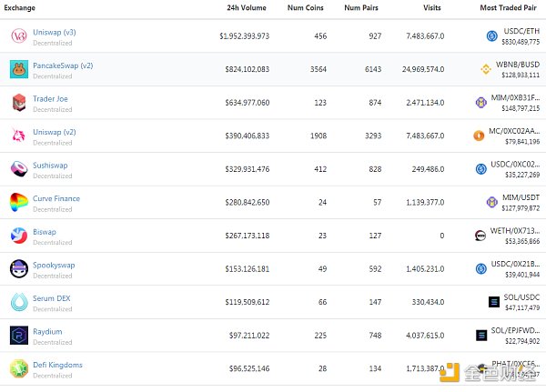Click the Trader Joe logo icon
The height and width of the screenshot is (392, 546).
click(19, 103)
